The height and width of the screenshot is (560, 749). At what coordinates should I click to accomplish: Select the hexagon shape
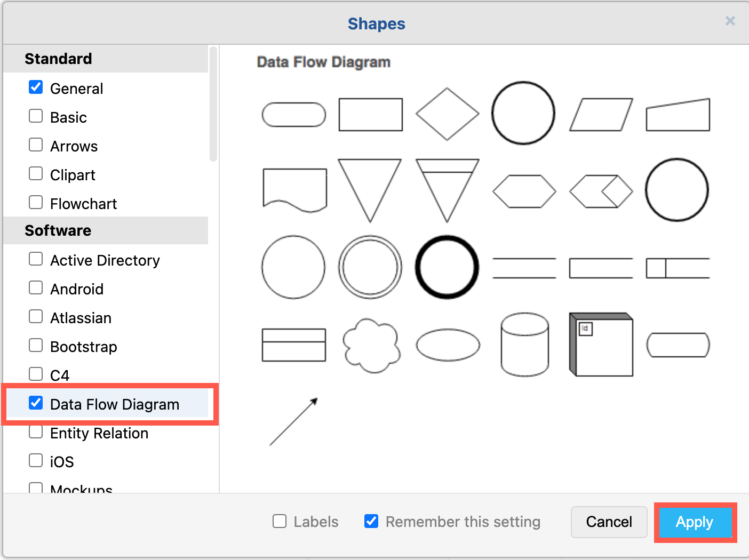pyautogui.click(x=524, y=190)
